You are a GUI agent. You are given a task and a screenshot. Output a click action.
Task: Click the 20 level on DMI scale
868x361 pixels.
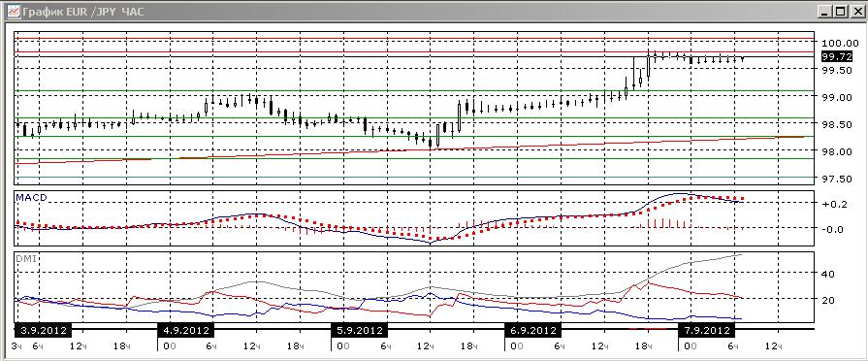828,300
